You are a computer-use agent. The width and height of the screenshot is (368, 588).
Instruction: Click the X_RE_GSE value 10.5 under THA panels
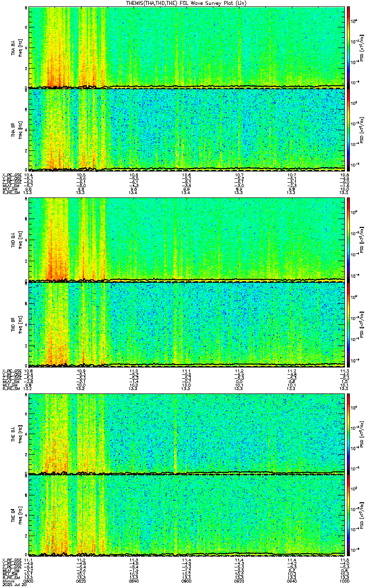click(x=81, y=175)
